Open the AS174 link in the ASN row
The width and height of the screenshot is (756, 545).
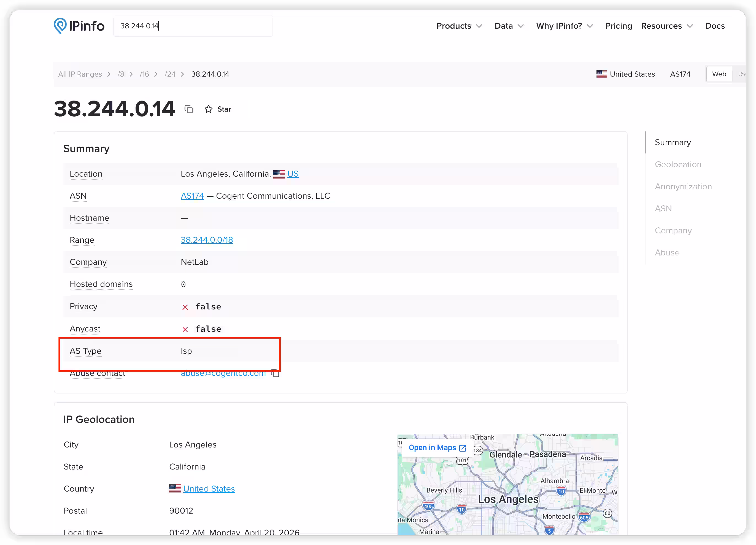click(192, 196)
